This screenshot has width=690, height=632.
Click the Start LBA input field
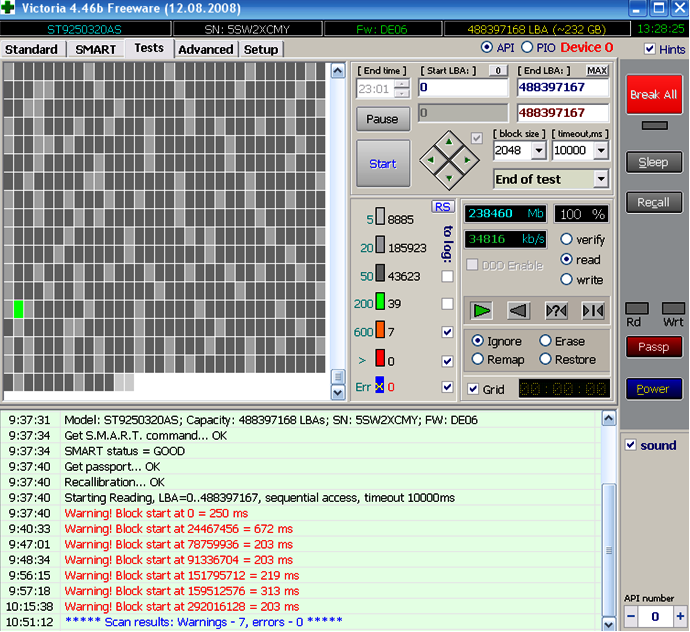point(463,87)
